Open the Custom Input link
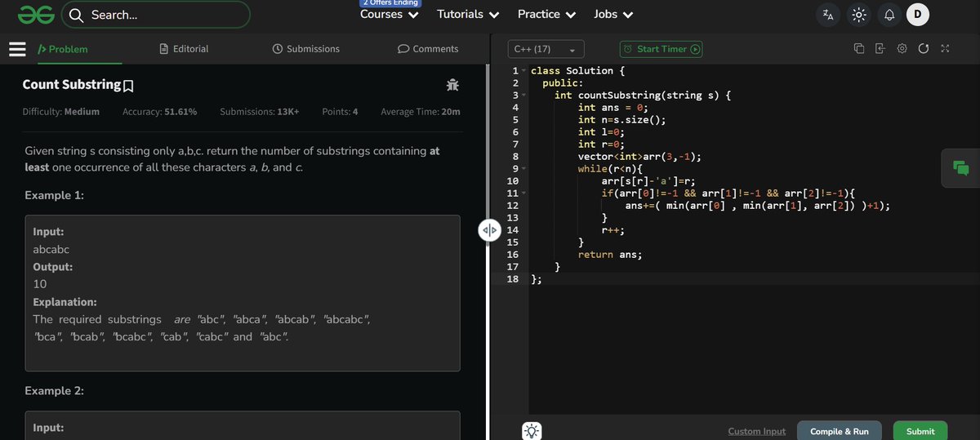This screenshot has width=980, height=440. coord(756,431)
